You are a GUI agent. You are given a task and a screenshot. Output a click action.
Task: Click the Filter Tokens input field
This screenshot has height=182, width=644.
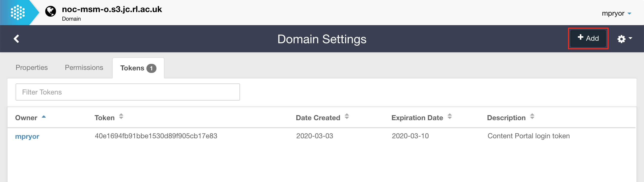[x=128, y=92]
